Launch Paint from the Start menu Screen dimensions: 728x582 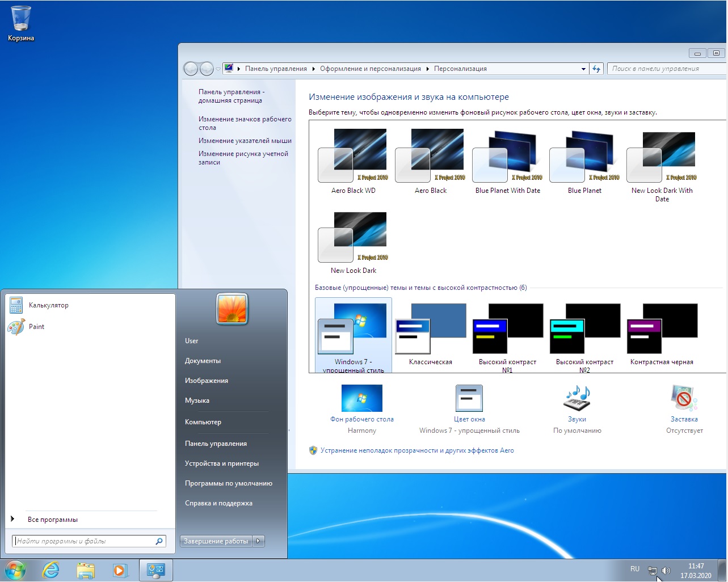[16, 327]
